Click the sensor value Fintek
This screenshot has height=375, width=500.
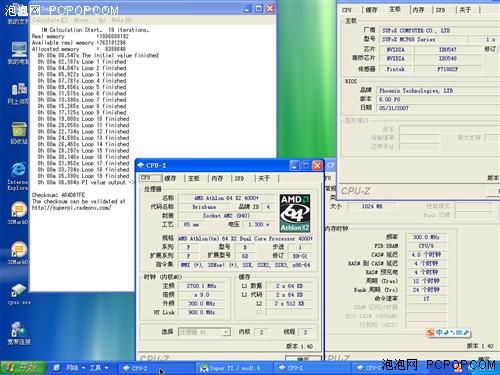click(x=396, y=69)
